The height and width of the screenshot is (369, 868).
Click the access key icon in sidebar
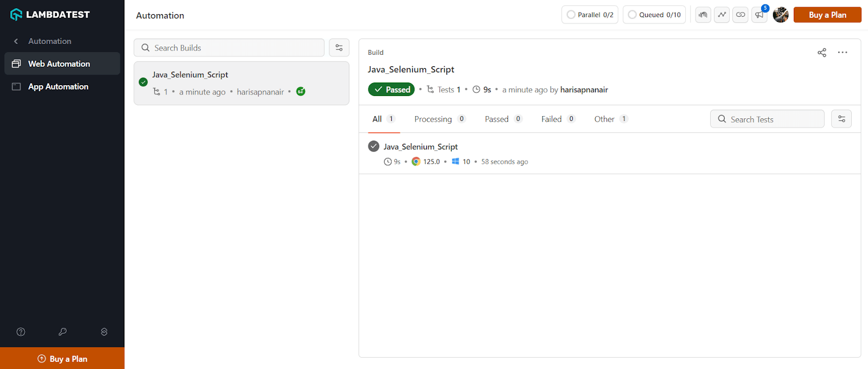(62, 332)
